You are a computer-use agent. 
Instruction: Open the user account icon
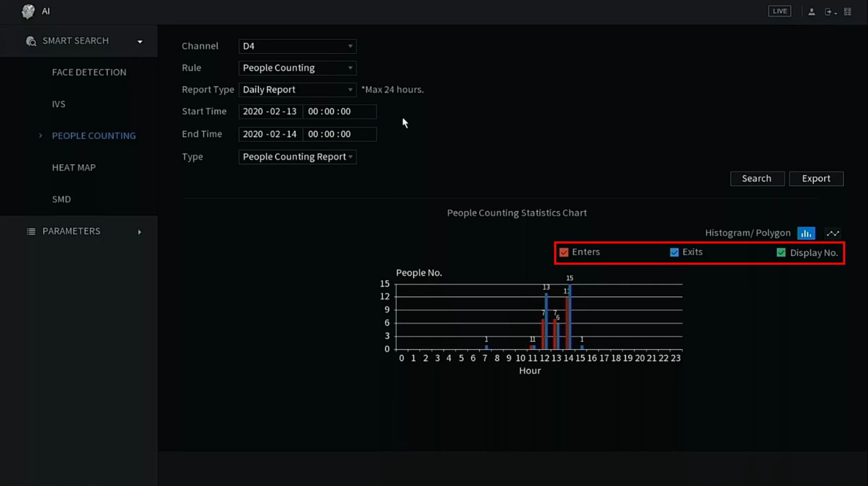(811, 12)
